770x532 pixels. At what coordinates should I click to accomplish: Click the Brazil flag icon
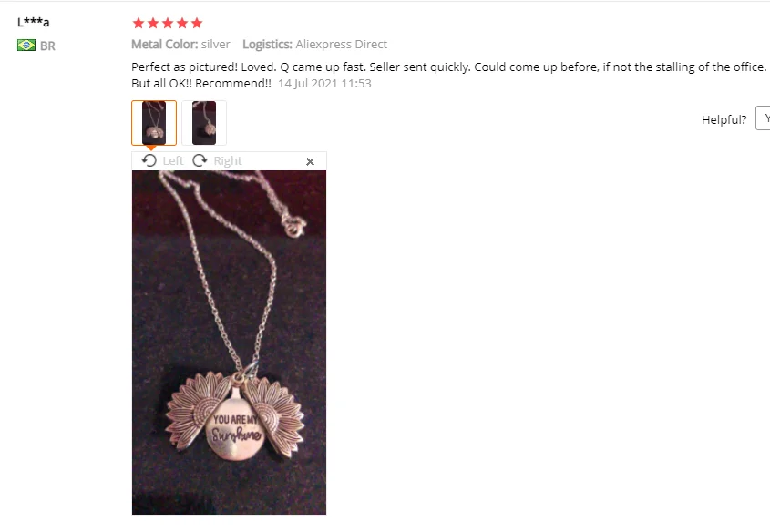tap(26, 46)
